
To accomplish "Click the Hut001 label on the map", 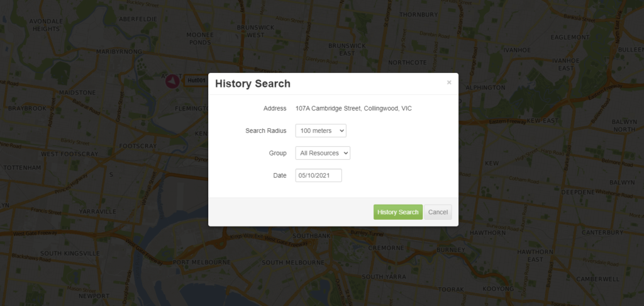I will coord(196,81).
